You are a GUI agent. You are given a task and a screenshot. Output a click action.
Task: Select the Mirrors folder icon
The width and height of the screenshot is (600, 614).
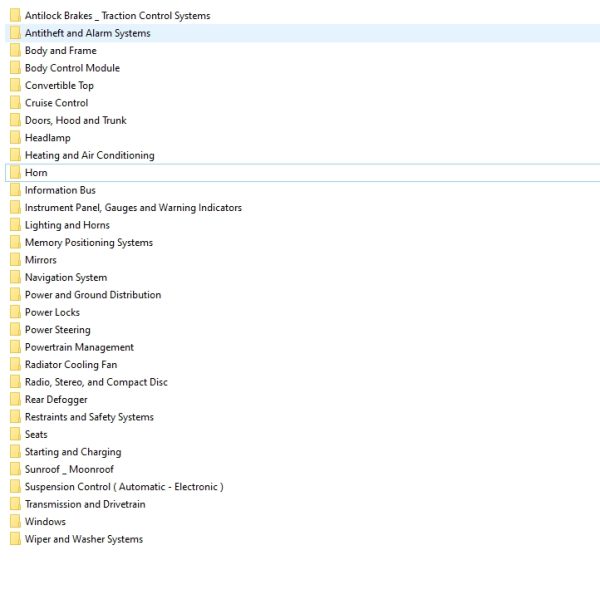(x=15, y=260)
